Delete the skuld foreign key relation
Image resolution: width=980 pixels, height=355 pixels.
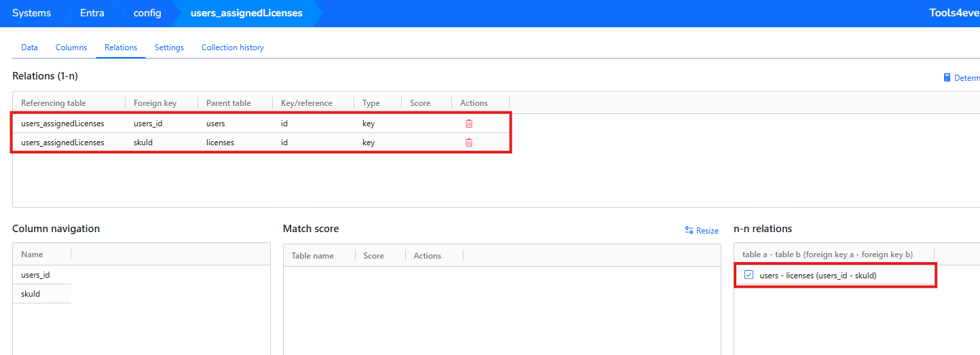[x=468, y=143]
